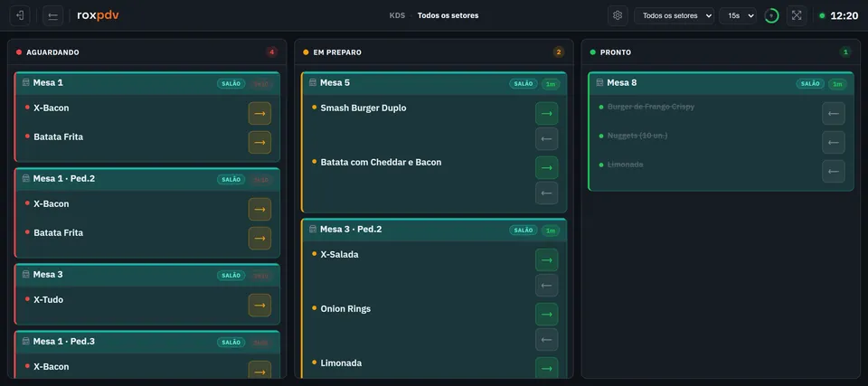This screenshot has height=386, width=868.
Task: Click the Mesa 8 card header
Action: (x=722, y=83)
